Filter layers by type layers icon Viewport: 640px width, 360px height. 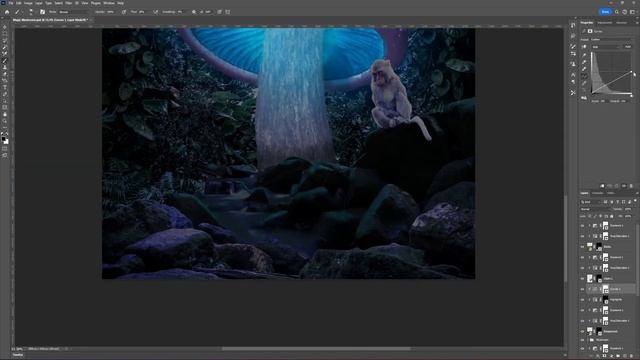coord(618,202)
